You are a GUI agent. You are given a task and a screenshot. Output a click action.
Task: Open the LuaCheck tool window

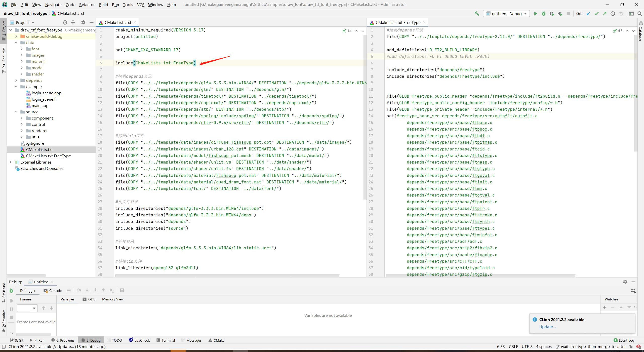pyautogui.click(x=139, y=340)
